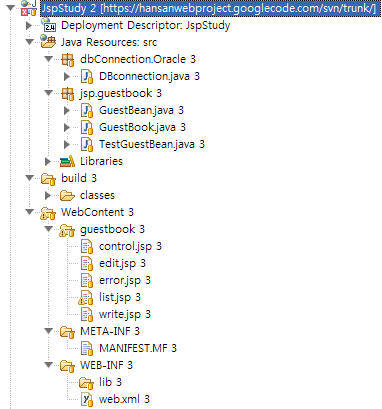The width and height of the screenshot is (382, 409).
Task: Expand the DBconnection.java node
Action: click(67, 76)
